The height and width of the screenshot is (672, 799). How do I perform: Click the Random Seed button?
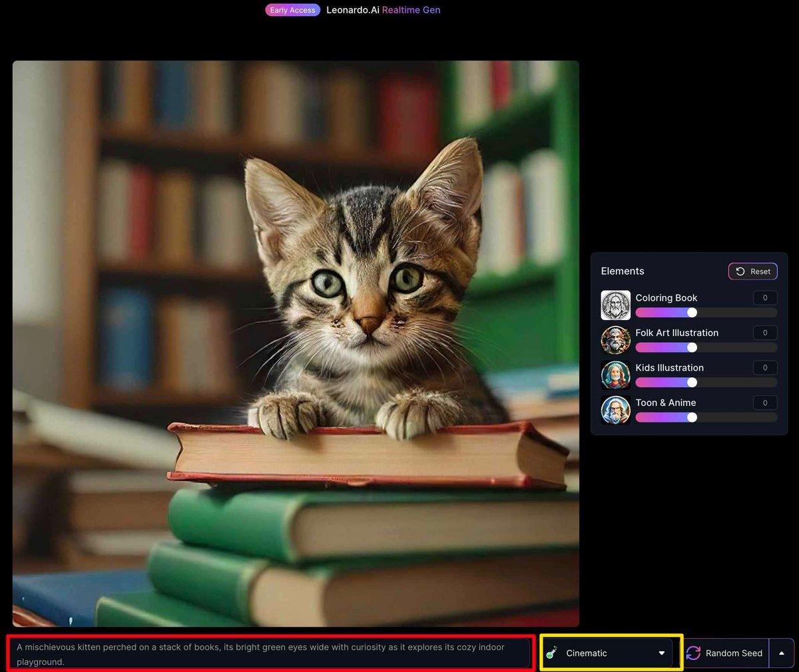point(726,653)
